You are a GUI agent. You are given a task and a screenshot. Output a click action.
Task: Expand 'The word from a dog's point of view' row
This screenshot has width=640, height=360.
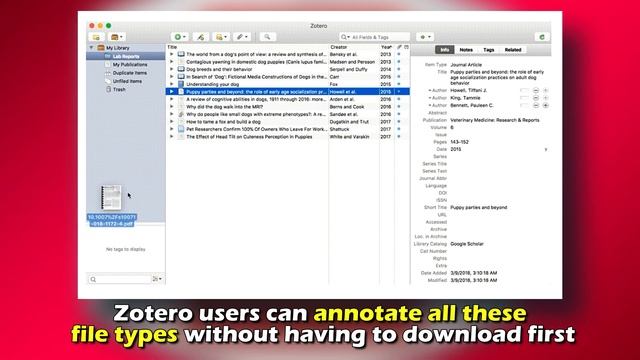pos(171,54)
